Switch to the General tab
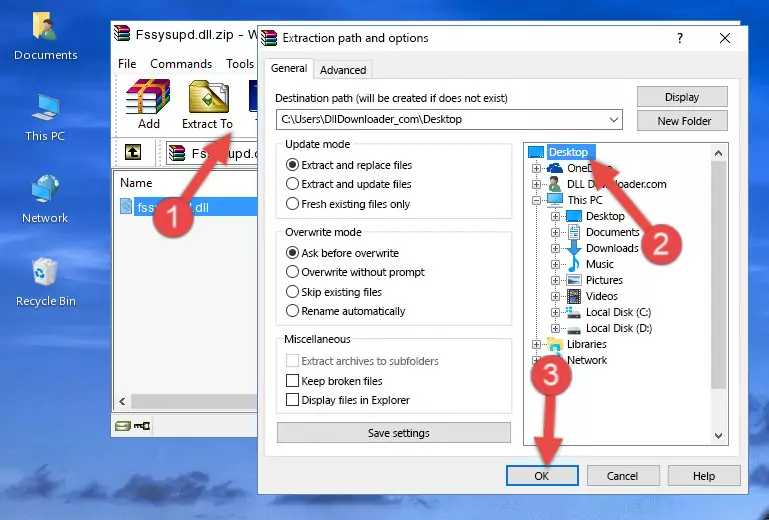This screenshot has width=769, height=520. tap(289, 68)
